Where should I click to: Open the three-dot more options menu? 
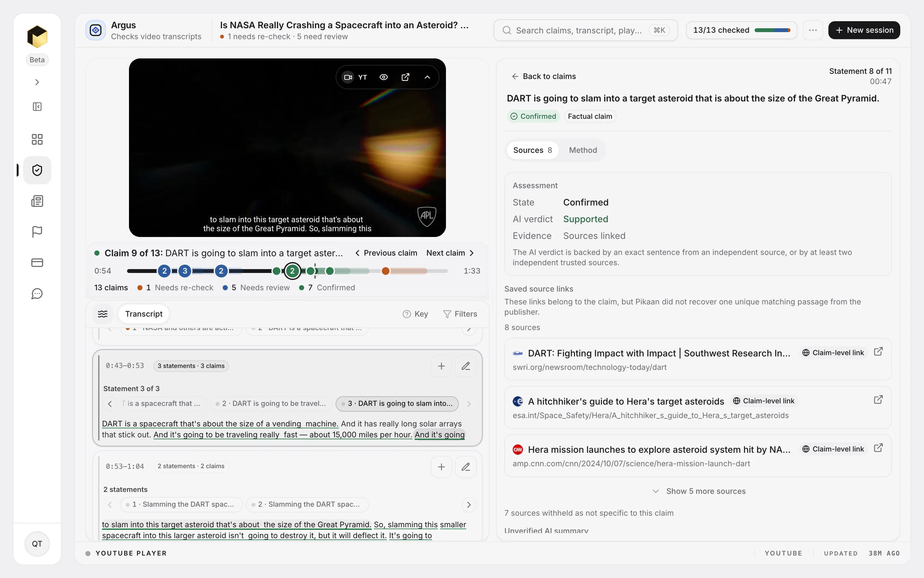tap(812, 30)
